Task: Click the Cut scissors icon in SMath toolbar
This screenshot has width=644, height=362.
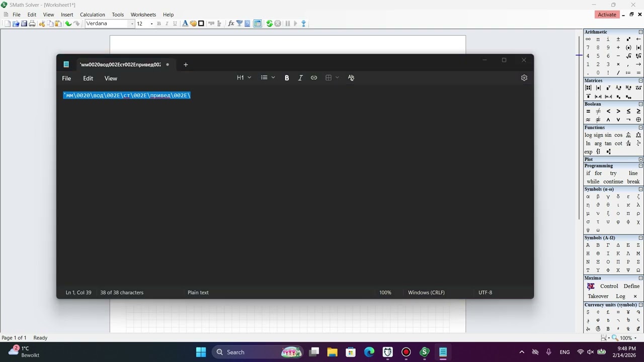Action: tap(42, 24)
